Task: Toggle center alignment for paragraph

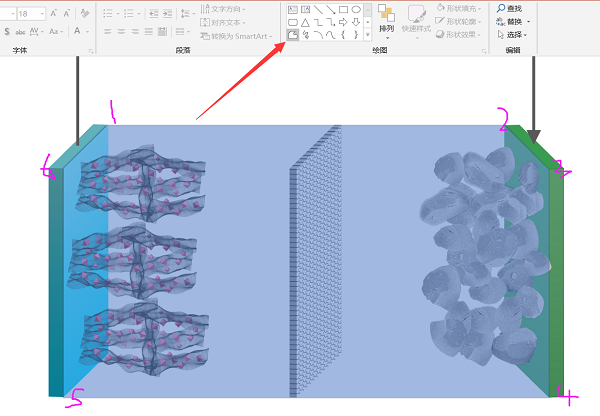Action: point(120,32)
